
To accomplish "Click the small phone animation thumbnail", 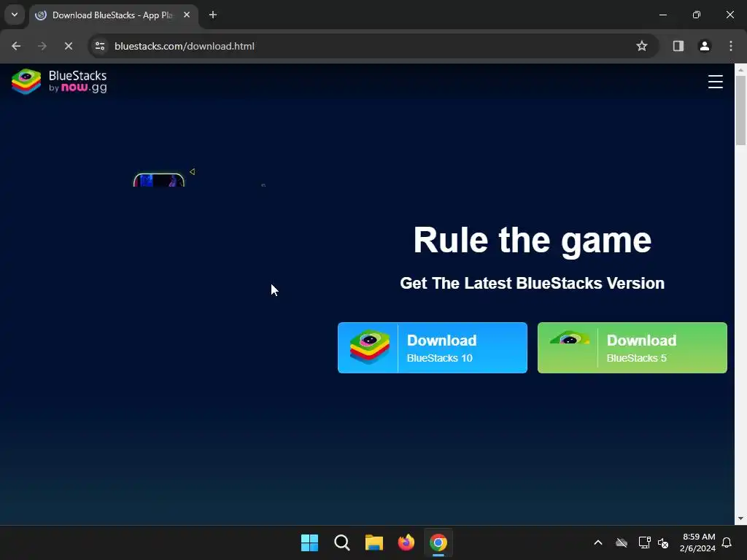I will pyautogui.click(x=158, y=180).
